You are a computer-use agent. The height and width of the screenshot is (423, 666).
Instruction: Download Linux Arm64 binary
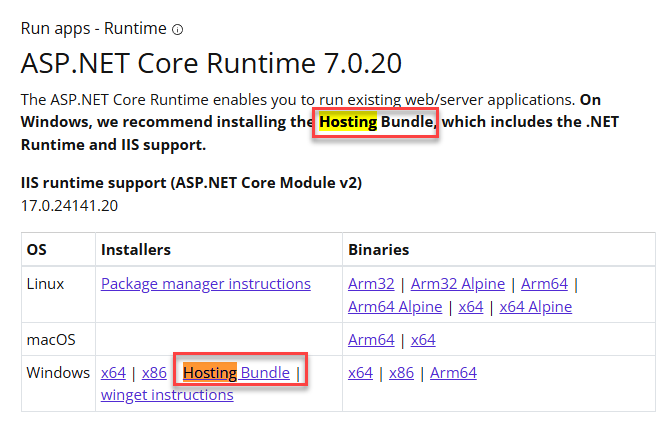[544, 284]
